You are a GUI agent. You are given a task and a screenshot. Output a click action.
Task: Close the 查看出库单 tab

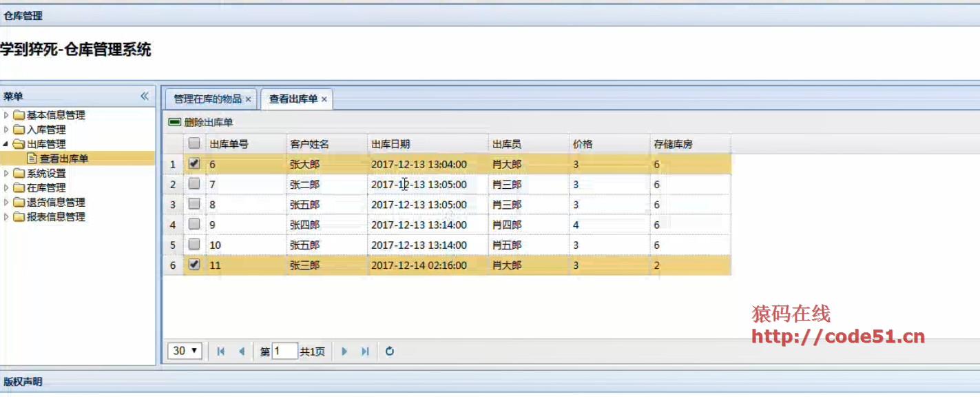tap(324, 99)
